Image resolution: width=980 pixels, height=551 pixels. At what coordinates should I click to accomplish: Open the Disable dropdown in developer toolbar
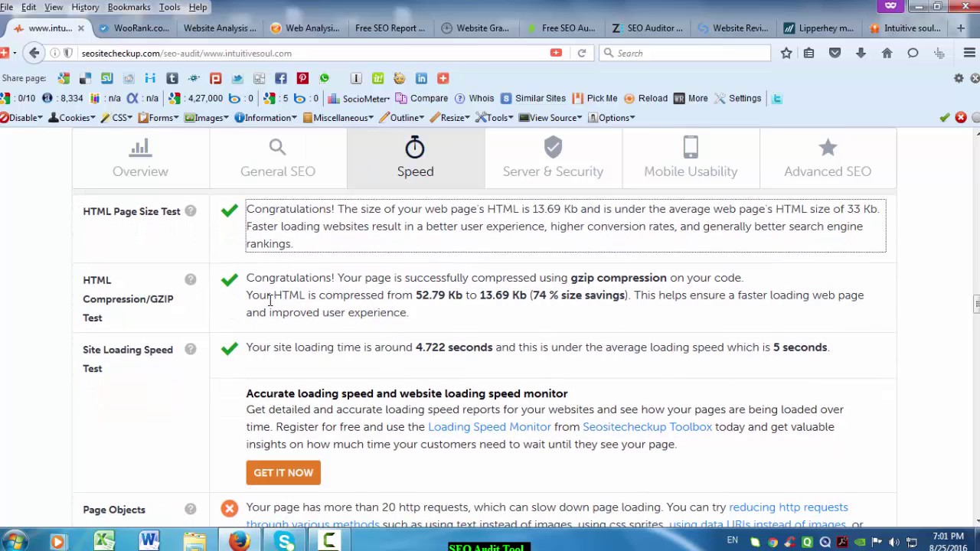pyautogui.click(x=21, y=118)
